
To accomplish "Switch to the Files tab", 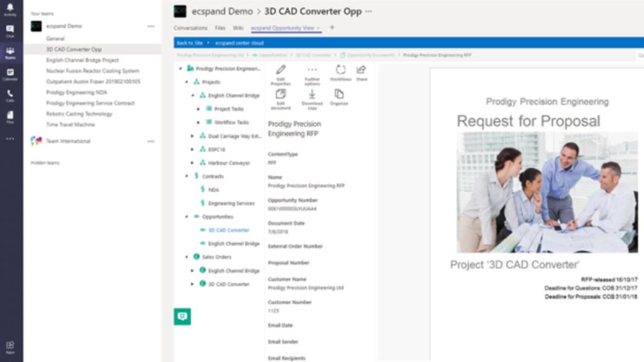I will click(x=220, y=28).
